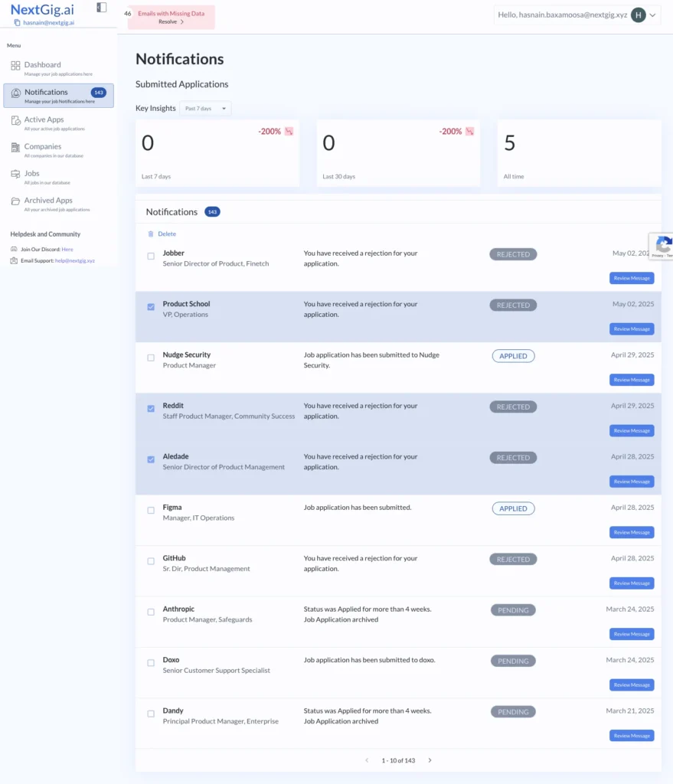Screen dimensions: 673x784
Task: Click the 'Senior Customer Support Specialist' job title
Action: (x=217, y=671)
